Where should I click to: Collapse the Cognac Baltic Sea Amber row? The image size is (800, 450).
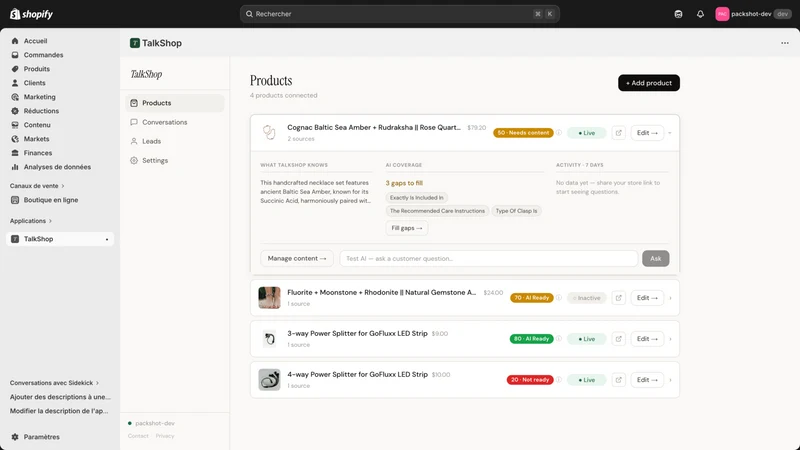click(670, 133)
